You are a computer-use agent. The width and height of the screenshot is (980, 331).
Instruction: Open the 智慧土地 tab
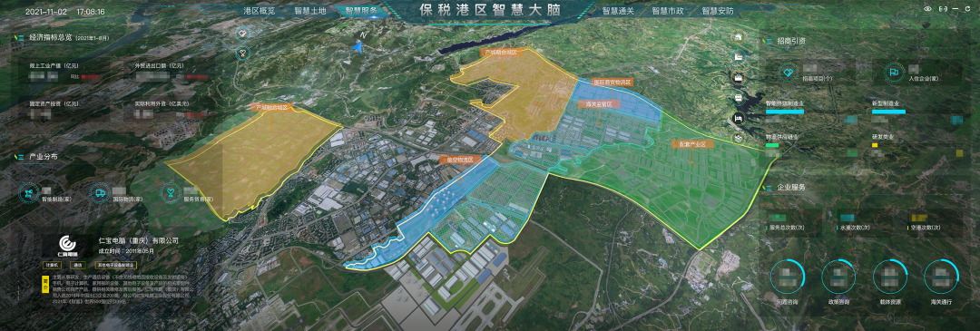(310, 11)
